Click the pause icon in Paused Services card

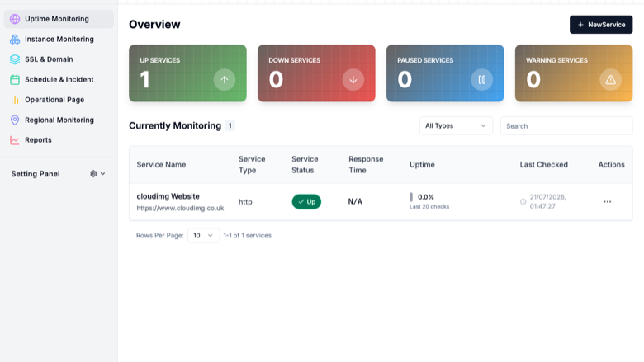pyautogui.click(x=482, y=79)
